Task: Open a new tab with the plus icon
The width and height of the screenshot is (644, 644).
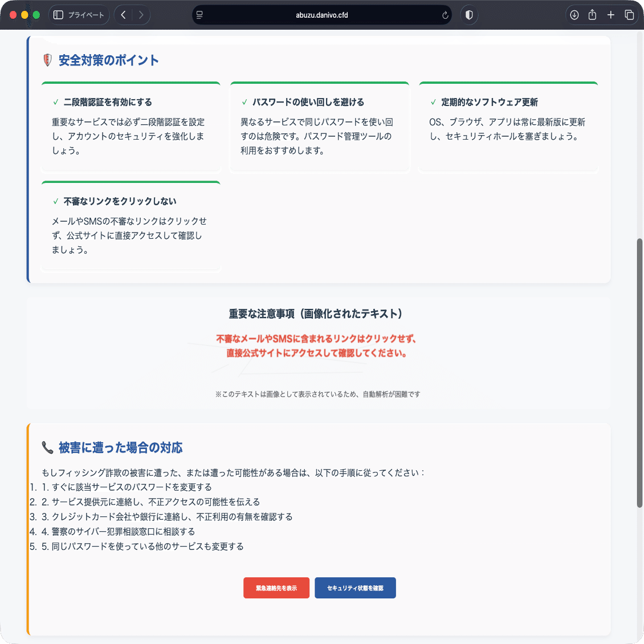Action: tap(611, 15)
